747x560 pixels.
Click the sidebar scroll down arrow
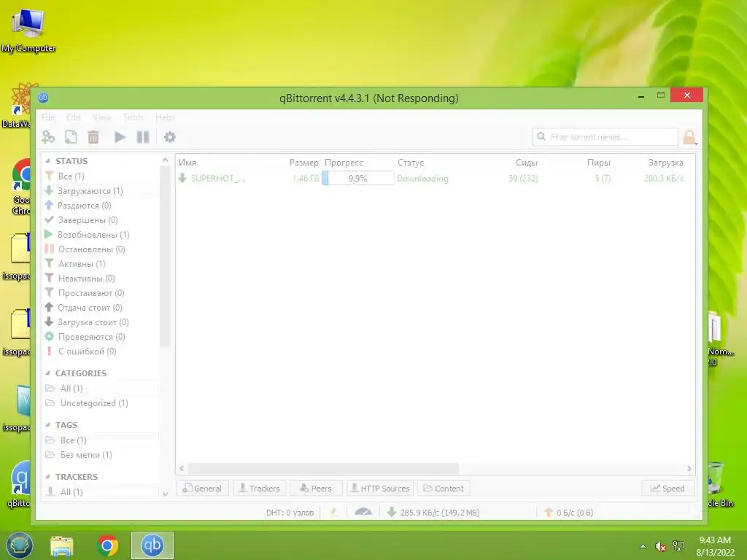(165, 494)
